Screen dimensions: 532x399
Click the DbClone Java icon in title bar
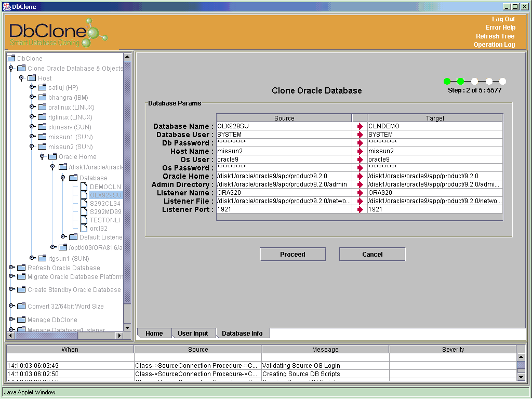(x=7, y=6)
